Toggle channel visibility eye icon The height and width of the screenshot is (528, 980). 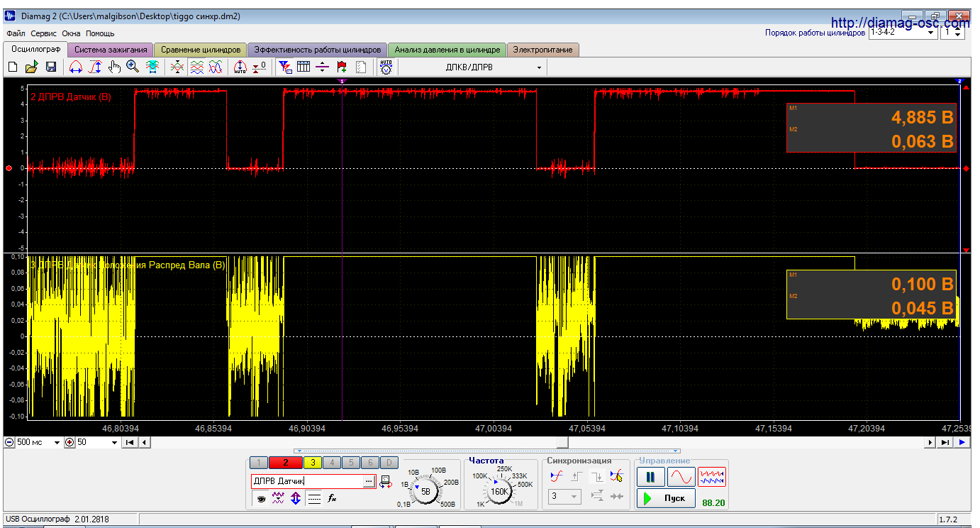261,499
